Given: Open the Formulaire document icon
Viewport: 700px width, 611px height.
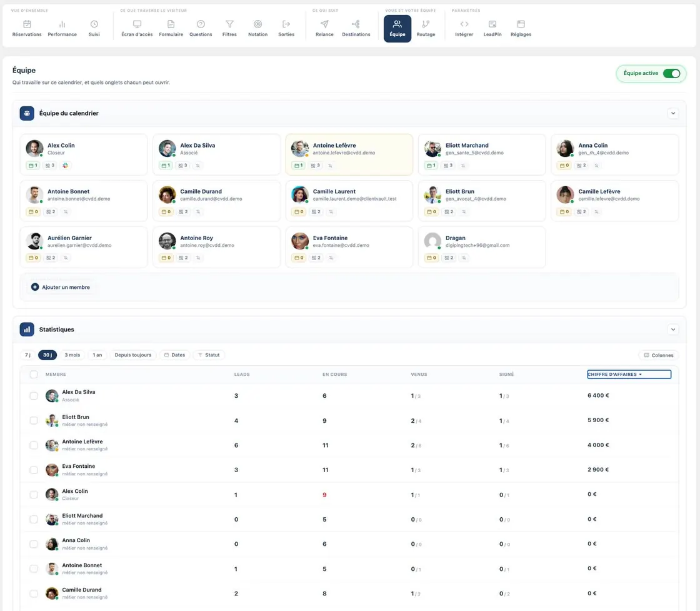Looking at the screenshot, I should coord(171,24).
